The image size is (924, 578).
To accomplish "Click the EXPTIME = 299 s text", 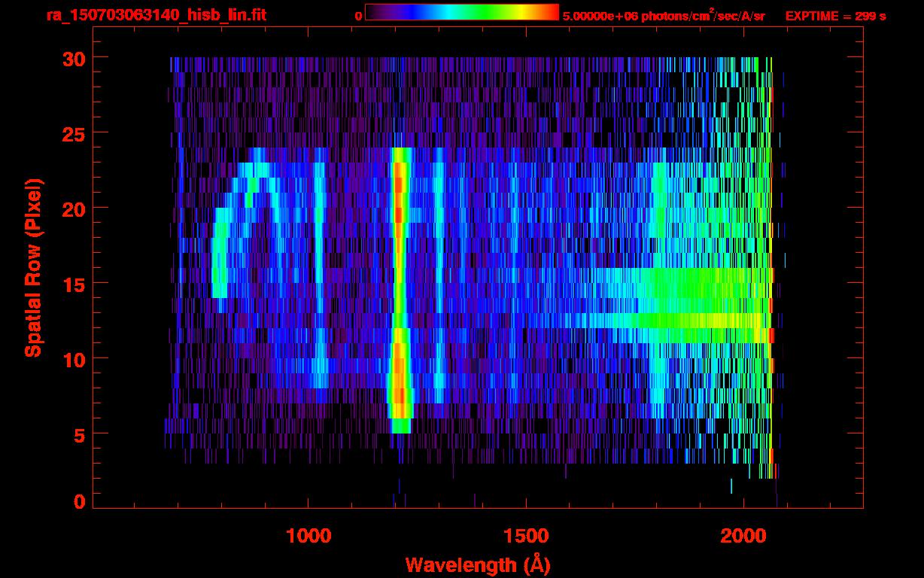I will point(835,16).
